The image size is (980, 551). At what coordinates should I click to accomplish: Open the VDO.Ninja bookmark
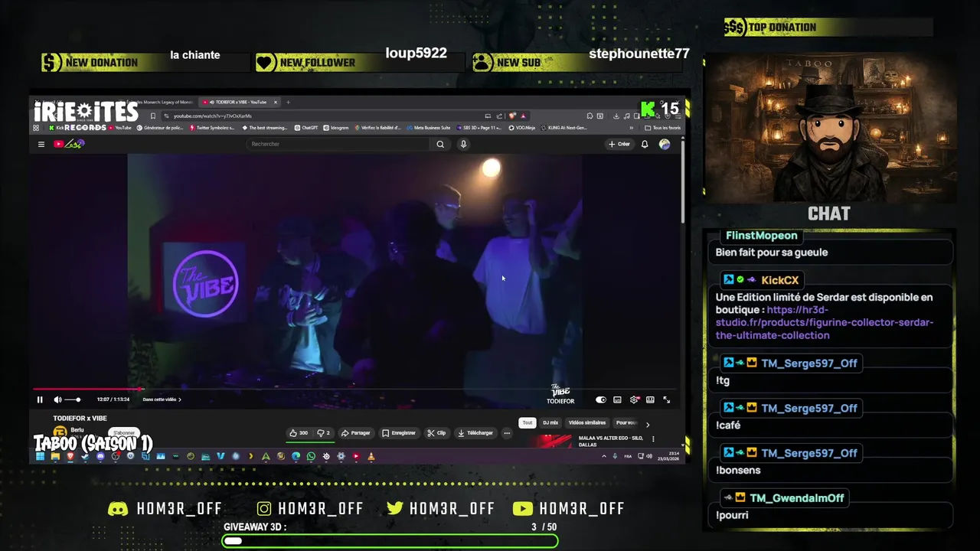pyautogui.click(x=522, y=128)
